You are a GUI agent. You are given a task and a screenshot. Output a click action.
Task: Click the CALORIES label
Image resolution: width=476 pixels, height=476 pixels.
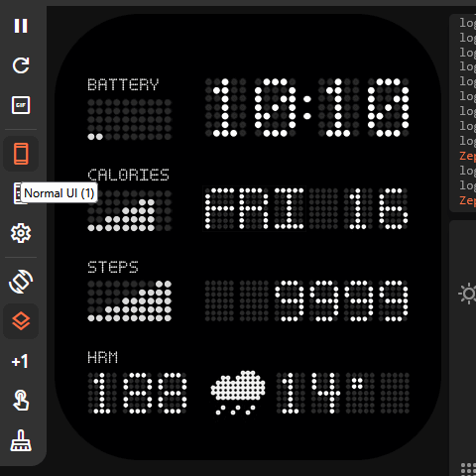[x=128, y=175]
